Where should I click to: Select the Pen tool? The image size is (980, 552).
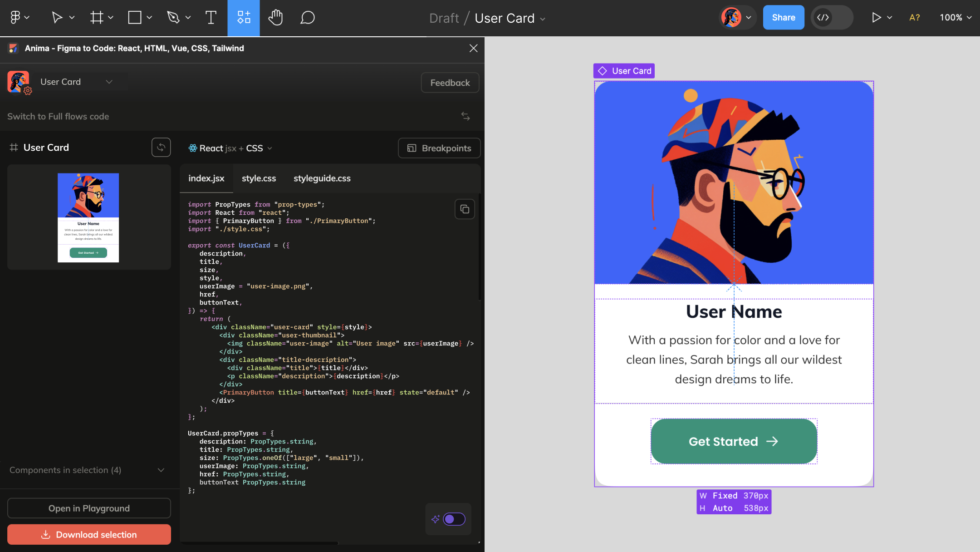coord(173,18)
